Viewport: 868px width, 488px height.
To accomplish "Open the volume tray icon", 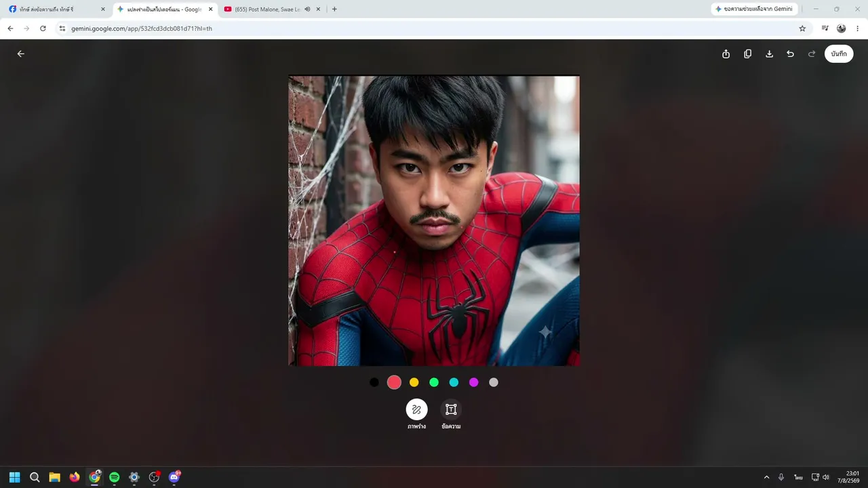I will click(x=826, y=477).
